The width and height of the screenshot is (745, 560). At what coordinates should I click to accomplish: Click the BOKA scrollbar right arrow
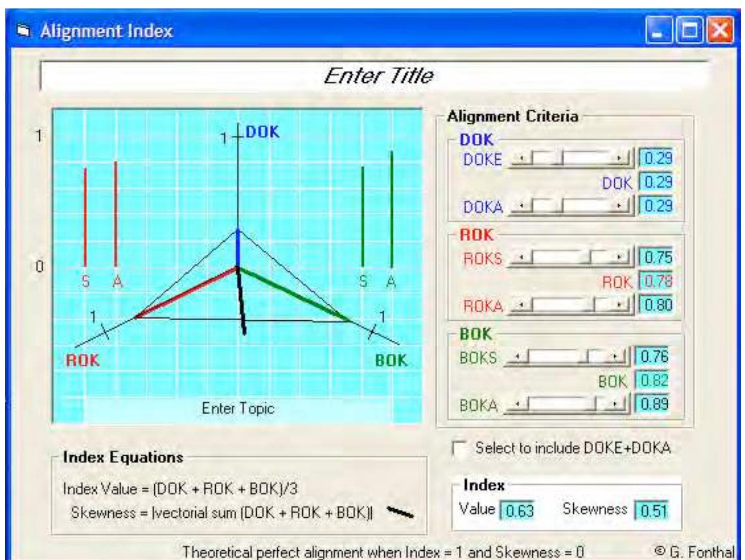pyautogui.click(x=615, y=404)
